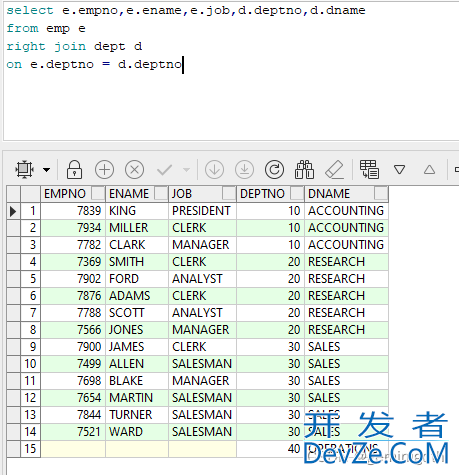Click the insert record plus icon
The width and height of the screenshot is (459, 475).
104,169
